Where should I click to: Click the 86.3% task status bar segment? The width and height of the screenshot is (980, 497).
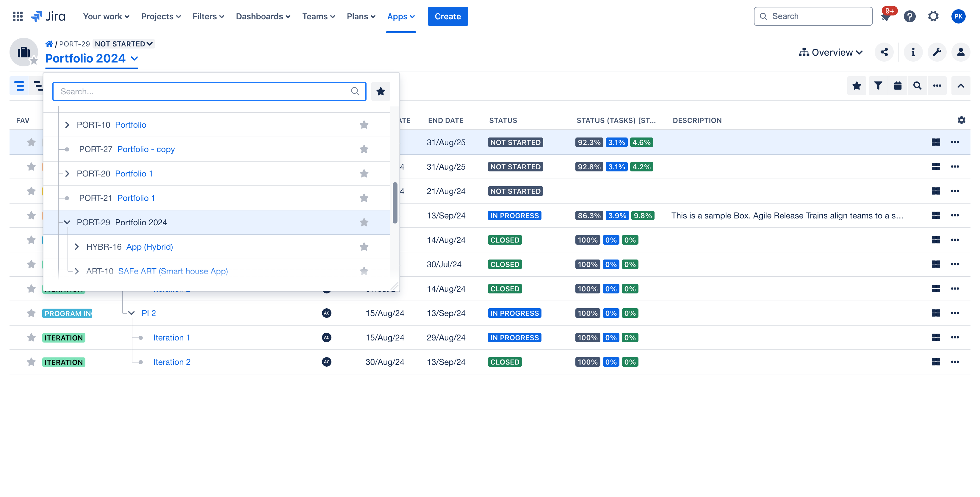[589, 215]
